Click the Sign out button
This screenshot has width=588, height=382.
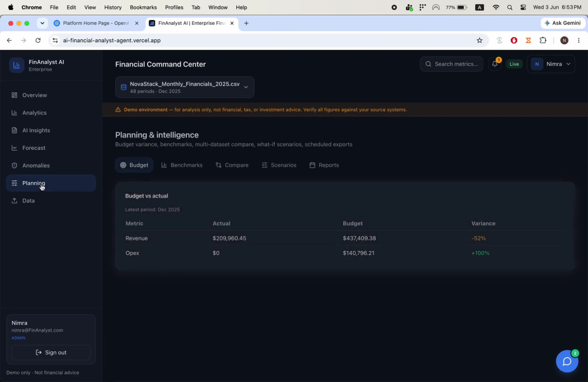tap(51, 353)
